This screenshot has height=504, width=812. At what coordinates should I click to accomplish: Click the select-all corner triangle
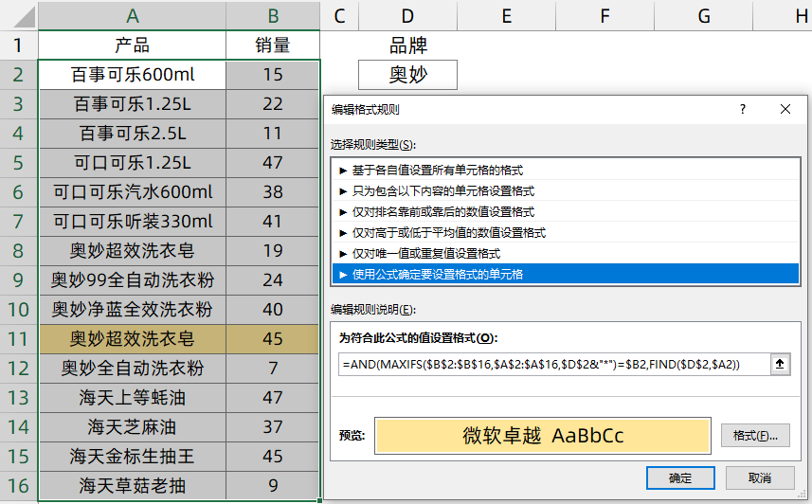click(x=25, y=16)
